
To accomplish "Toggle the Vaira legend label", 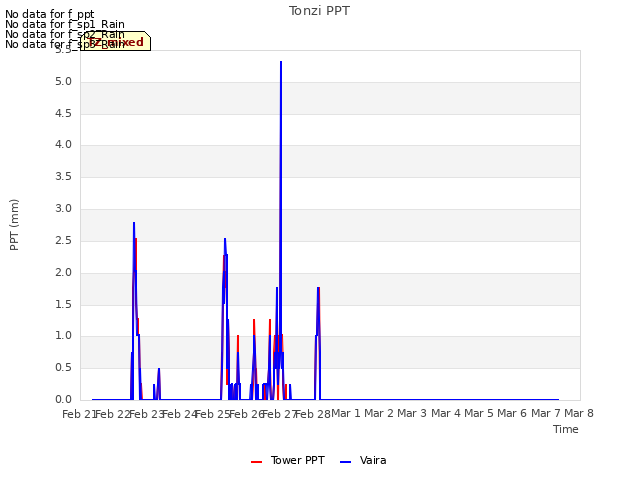I will [x=373, y=460].
